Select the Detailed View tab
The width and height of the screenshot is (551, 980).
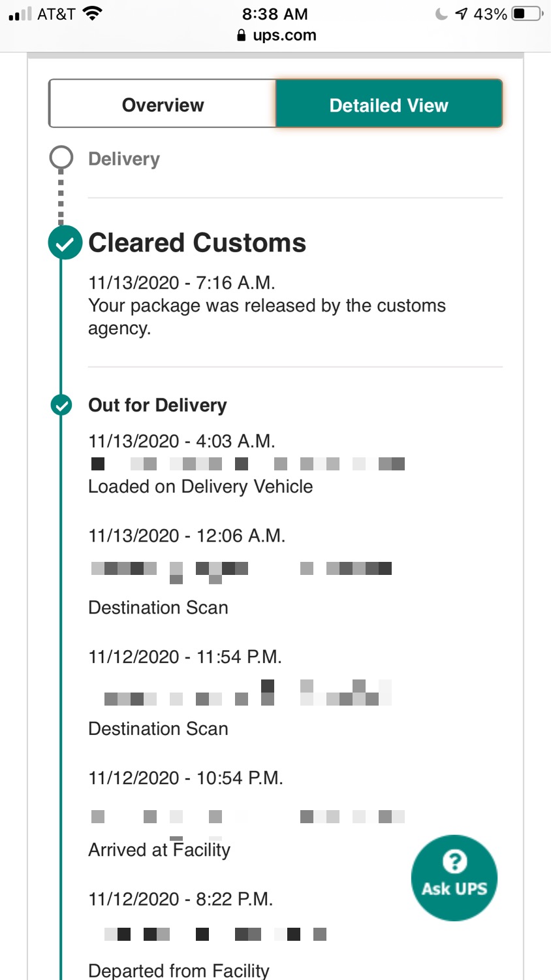click(389, 105)
